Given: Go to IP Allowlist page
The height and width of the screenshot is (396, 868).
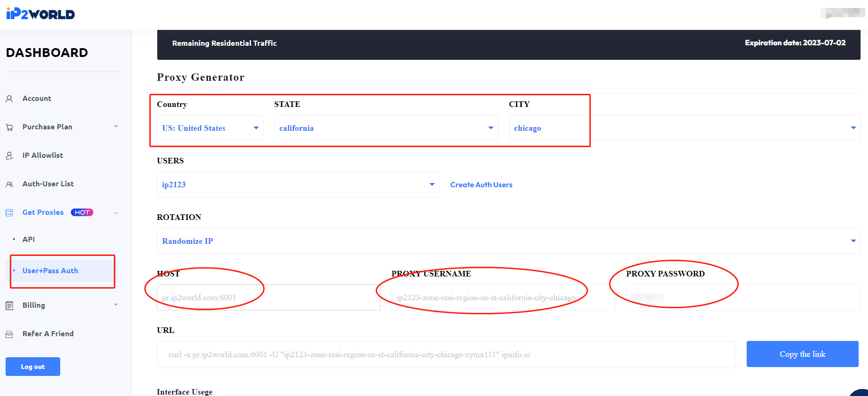Looking at the screenshot, I should click(x=42, y=156).
